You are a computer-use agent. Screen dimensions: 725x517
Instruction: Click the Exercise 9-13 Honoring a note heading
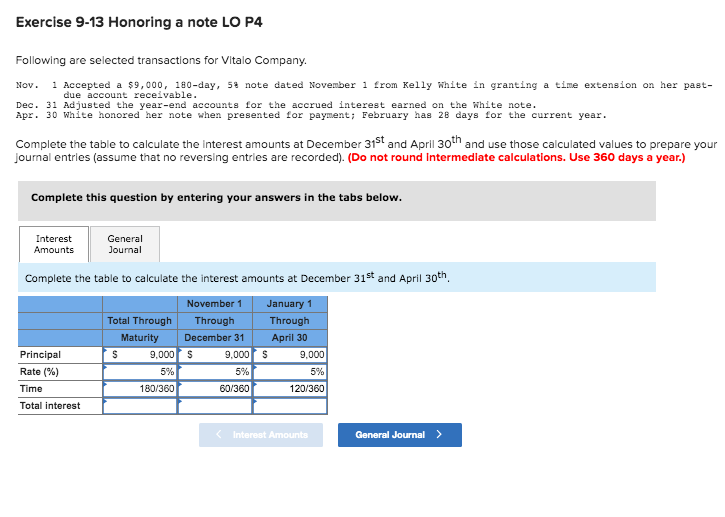click(x=139, y=22)
